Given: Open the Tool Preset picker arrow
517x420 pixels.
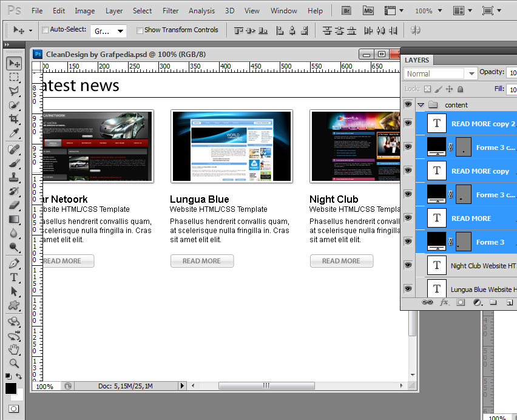Looking at the screenshot, I should click(31, 31).
